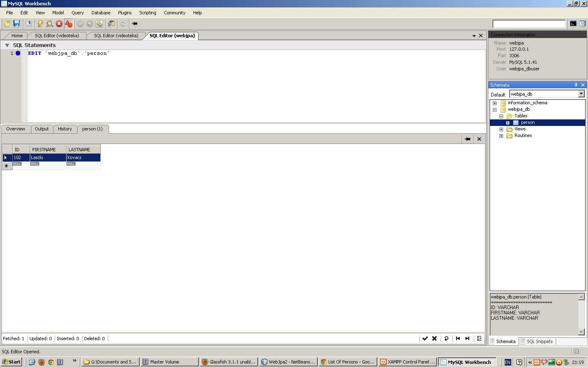Open a SQL script file
588x368 pixels.
point(7,24)
